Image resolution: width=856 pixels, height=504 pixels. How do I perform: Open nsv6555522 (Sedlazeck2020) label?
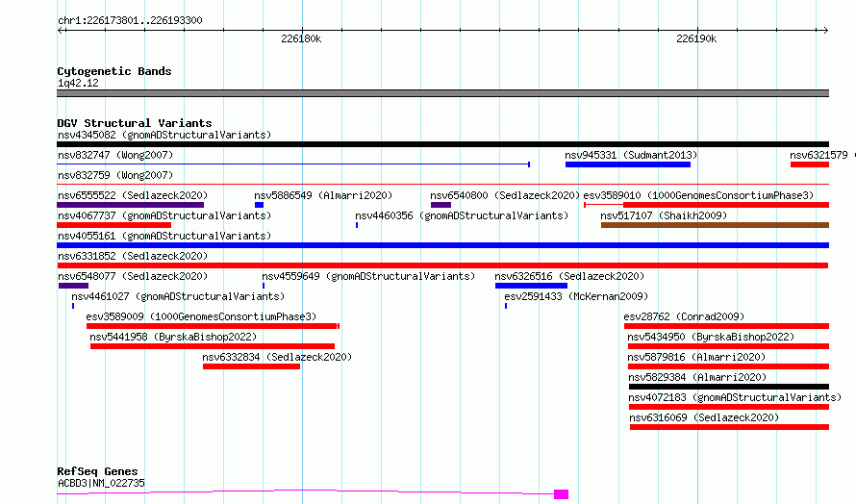pyautogui.click(x=133, y=195)
